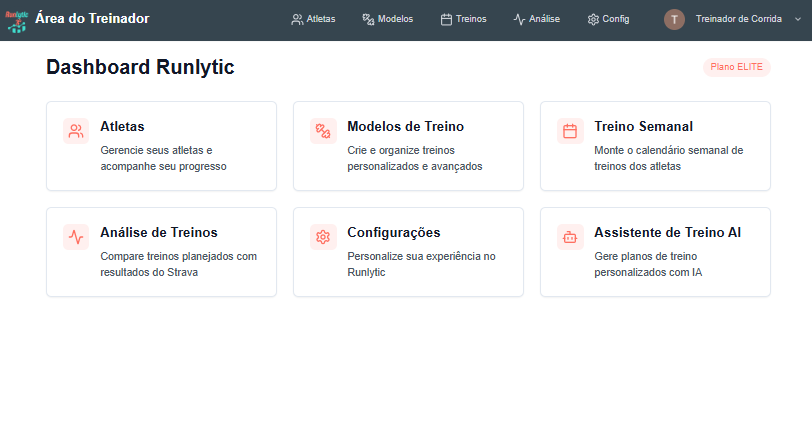This screenshot has width=812, height=442.
Task: Click the Config gear icon in navbar
Action: coord(593,20)
